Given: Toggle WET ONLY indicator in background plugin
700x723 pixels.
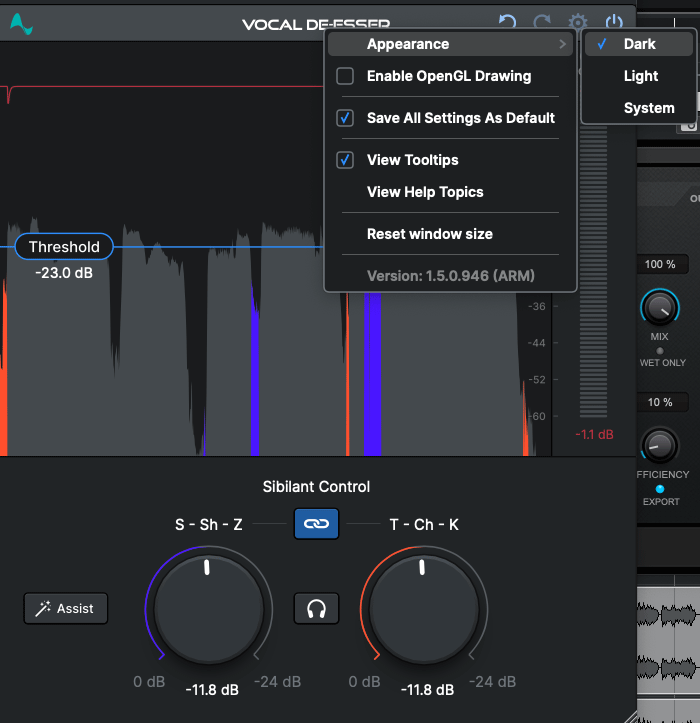Looking at the screenshot, I should pos(660,351).
